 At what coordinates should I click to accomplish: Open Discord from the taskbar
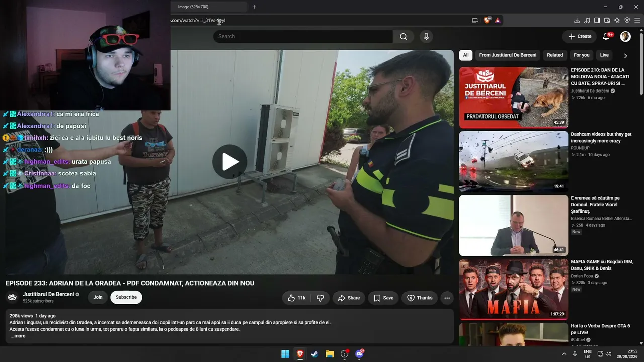359,354
